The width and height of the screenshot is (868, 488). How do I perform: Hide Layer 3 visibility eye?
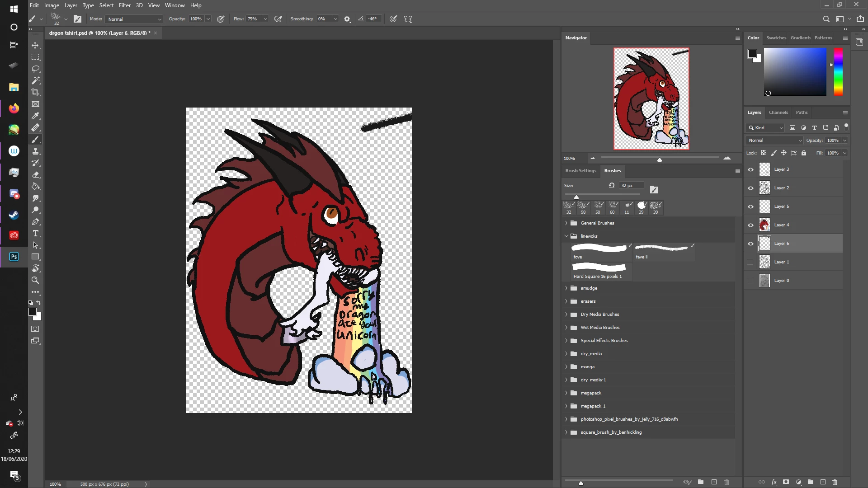(750, 169)
